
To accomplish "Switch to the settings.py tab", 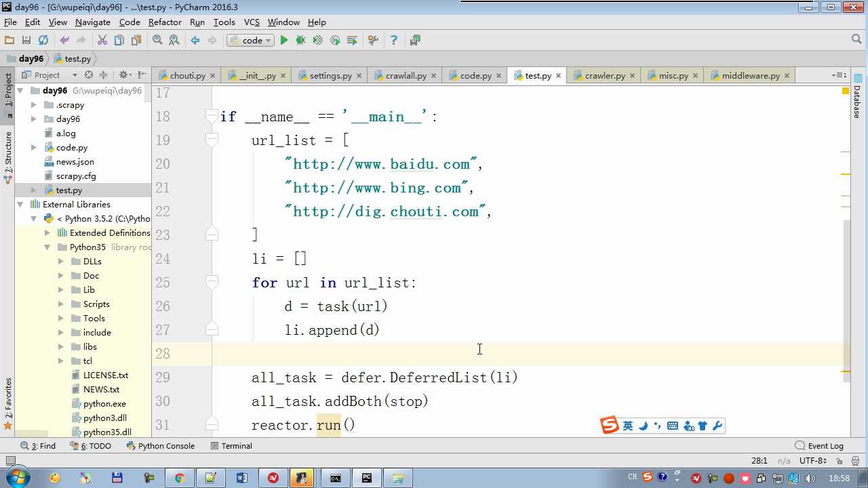I will tap(330, 76).
